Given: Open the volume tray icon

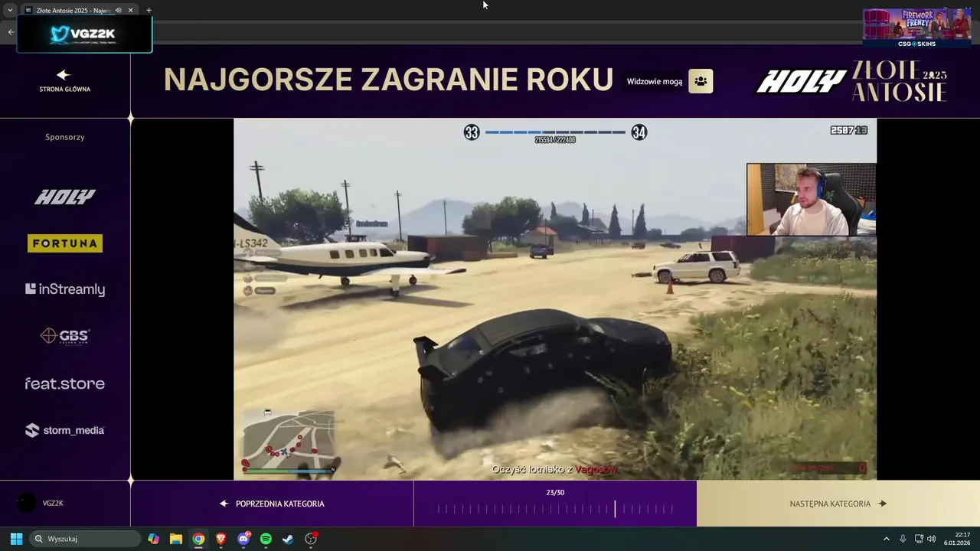Looking at the screenshot, I should 931,539.
